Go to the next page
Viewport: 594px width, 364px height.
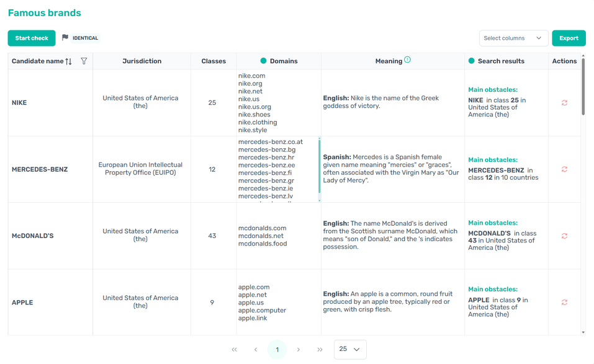(x=299, y=350)
